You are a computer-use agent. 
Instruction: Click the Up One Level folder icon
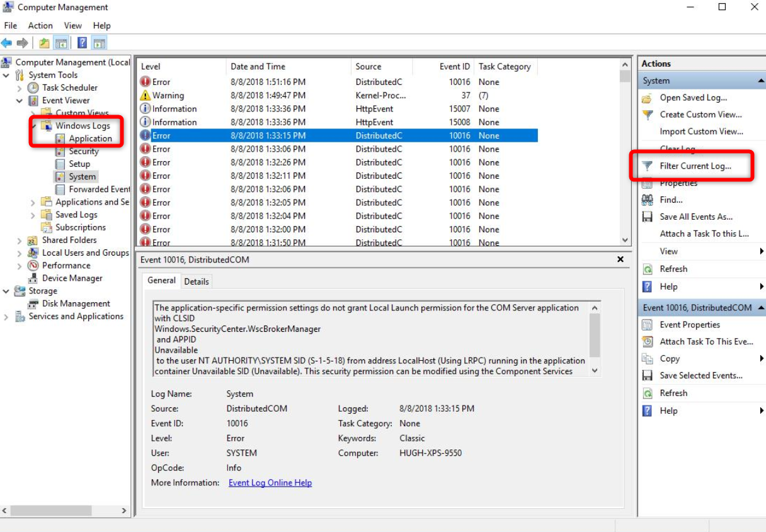[x=44, y=43]
